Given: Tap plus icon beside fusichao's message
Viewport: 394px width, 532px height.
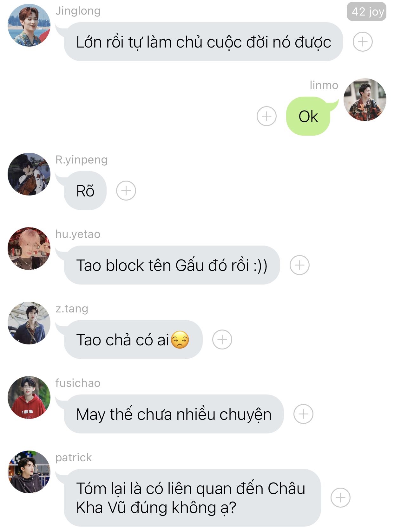Looking at the screenshot, I should tap(303, 414).
